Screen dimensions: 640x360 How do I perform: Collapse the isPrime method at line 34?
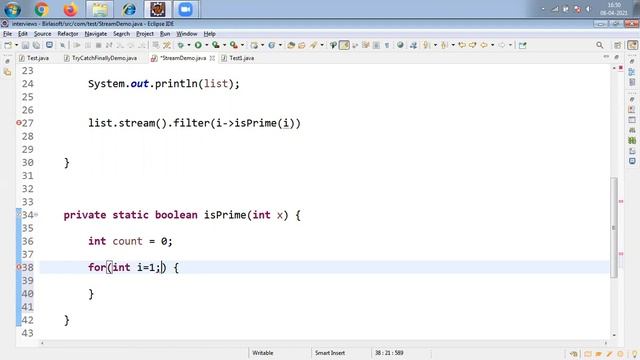click(x=36, y=215)
